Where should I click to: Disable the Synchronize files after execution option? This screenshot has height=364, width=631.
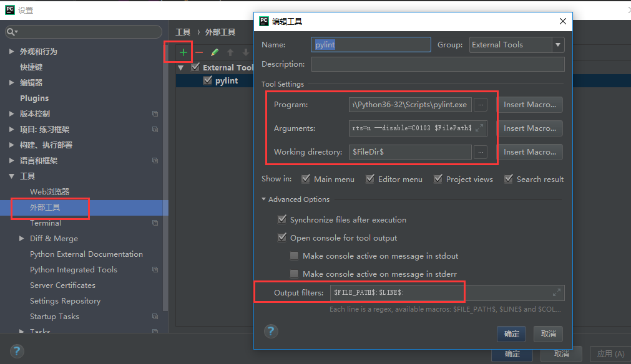(282, 219)
